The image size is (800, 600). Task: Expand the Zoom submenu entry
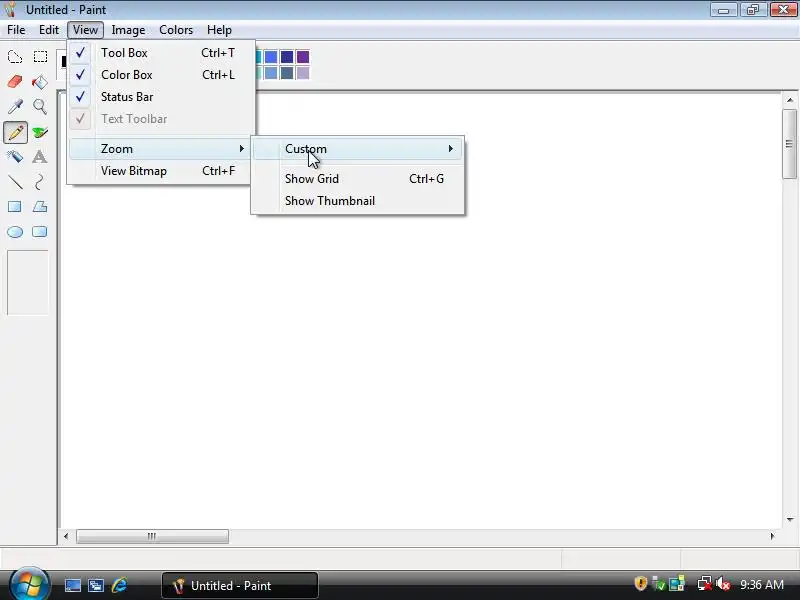pyautogui.click(x=160, y=149)
